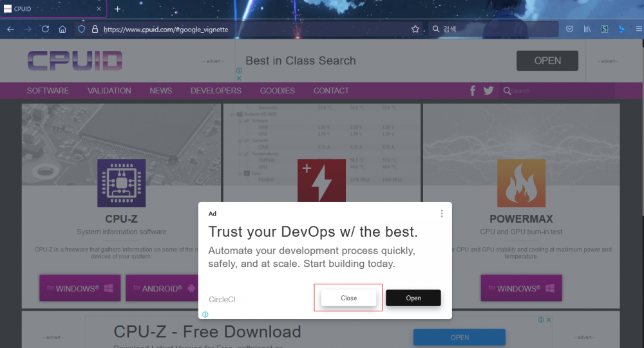Click the green S extension icon

[604, 29]
